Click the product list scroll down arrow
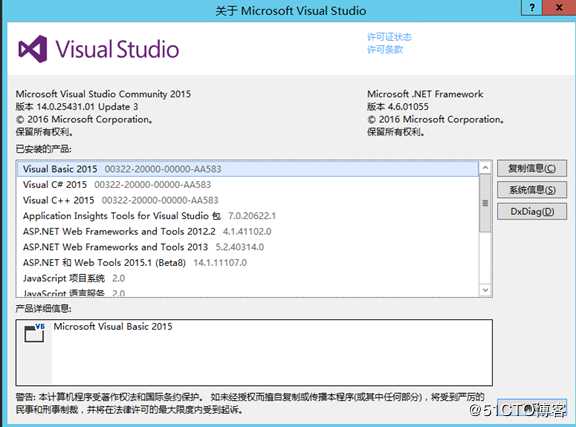This screenshot has height=427, width=576. 485,290
